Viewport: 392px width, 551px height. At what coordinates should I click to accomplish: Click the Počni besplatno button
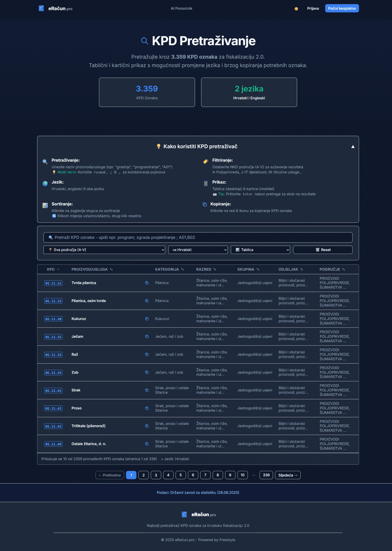[x=342, y=8]
